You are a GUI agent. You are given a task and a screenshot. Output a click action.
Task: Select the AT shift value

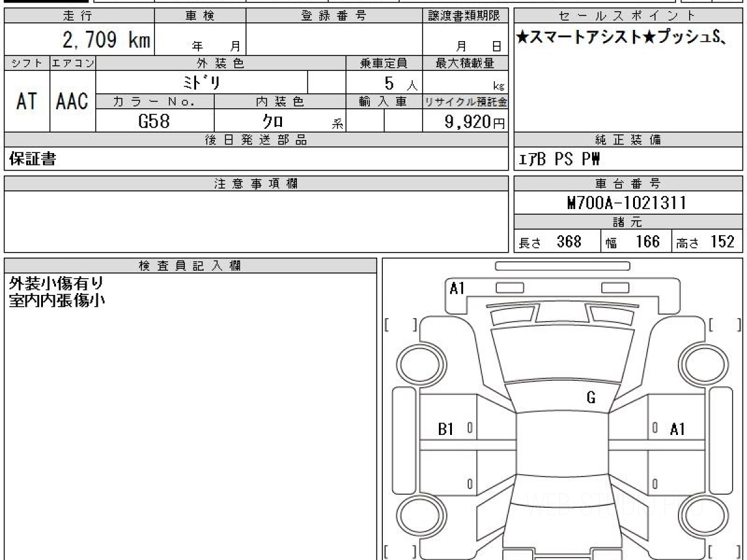(27, 101)
